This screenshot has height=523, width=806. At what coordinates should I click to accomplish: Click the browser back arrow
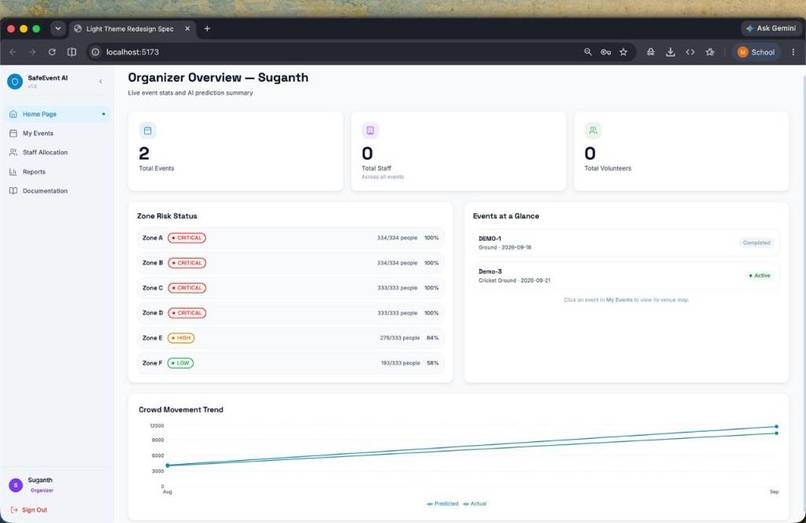[13, 52]
